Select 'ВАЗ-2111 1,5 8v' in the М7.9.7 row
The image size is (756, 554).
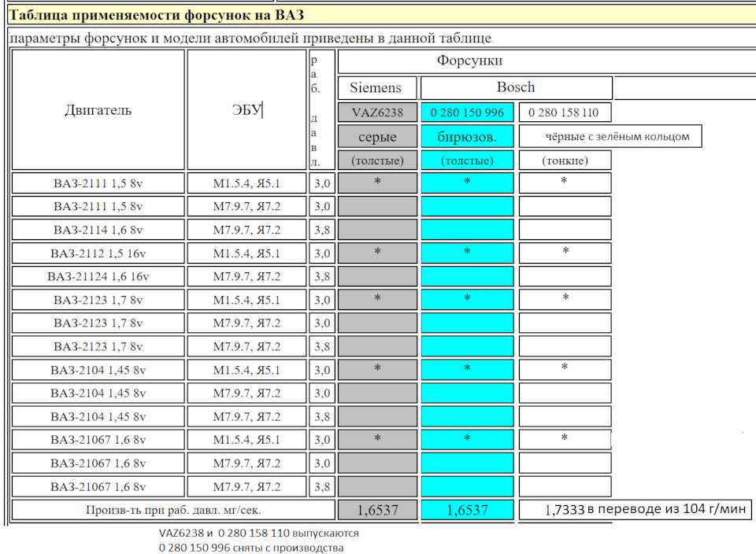[x=98, y=206]
